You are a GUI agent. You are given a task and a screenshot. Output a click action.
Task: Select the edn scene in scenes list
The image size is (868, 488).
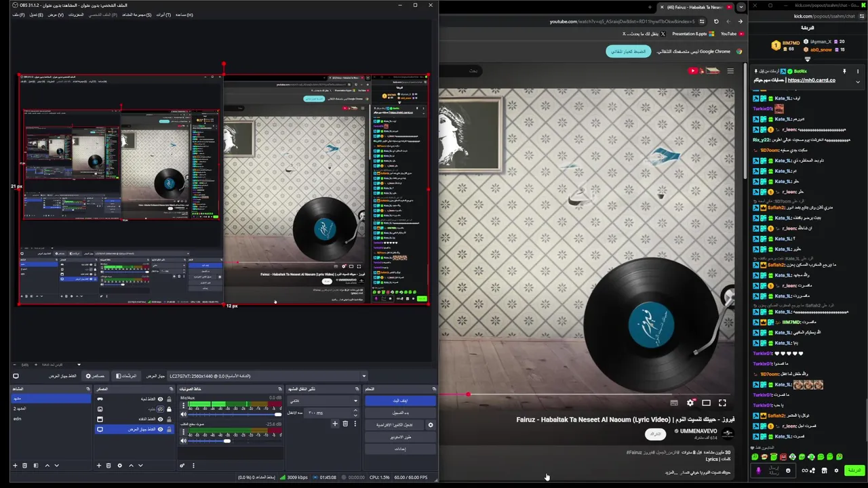click(51, 419)
